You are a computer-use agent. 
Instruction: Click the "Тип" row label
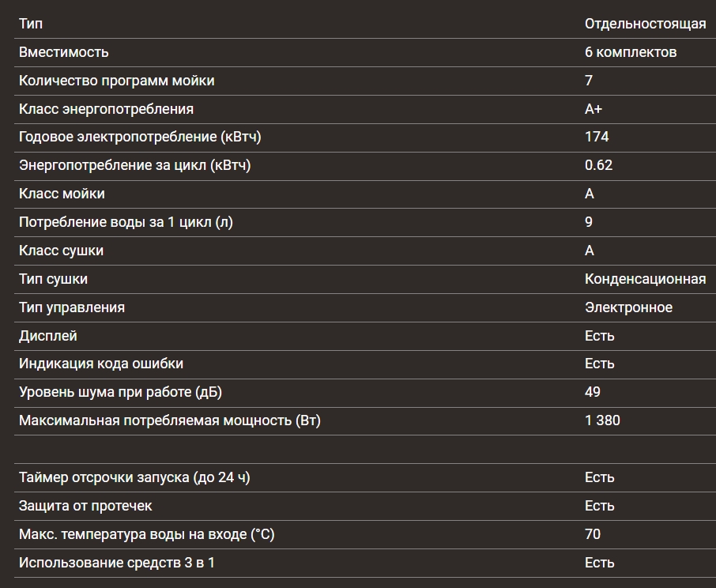[x=31, y=24]
